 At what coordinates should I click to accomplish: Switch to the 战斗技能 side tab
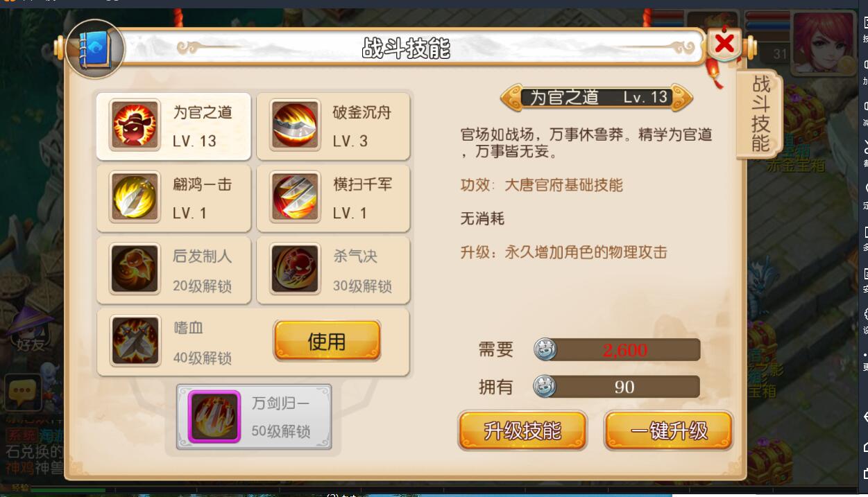click(761, 114)
